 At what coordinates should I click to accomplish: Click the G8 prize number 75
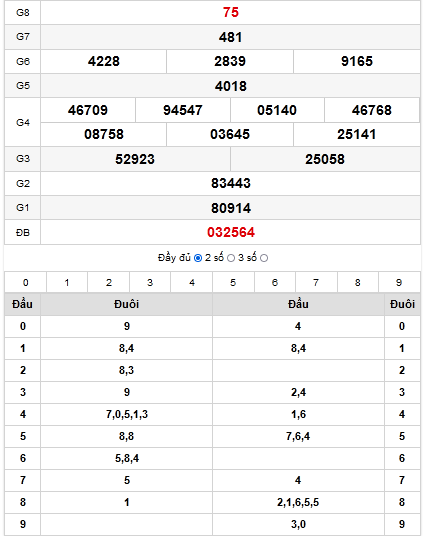pyautogui.click(x=231, y=12)
